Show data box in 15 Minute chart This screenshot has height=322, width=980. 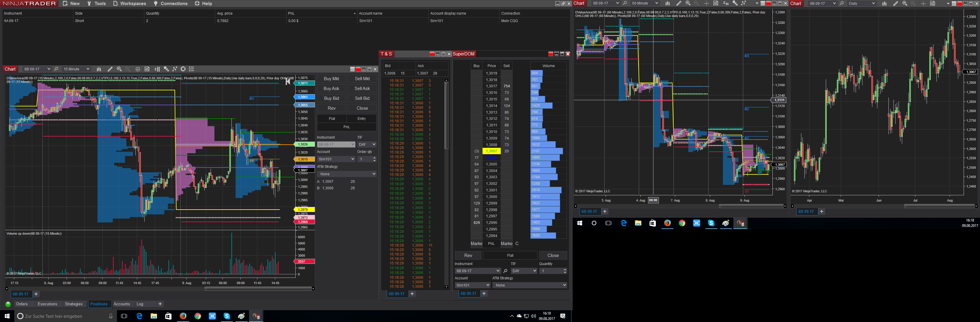147,69
